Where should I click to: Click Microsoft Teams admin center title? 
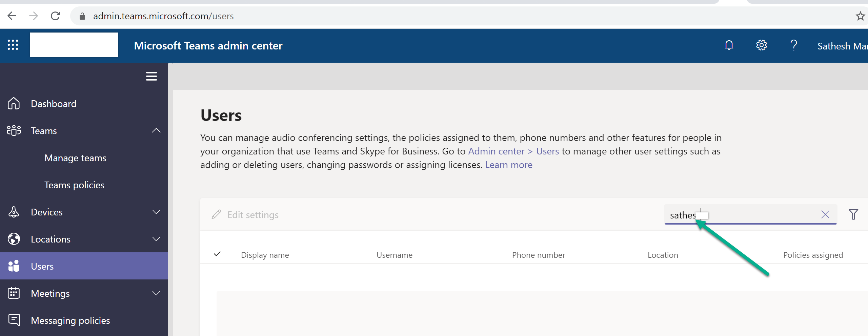tap(208, 45)
